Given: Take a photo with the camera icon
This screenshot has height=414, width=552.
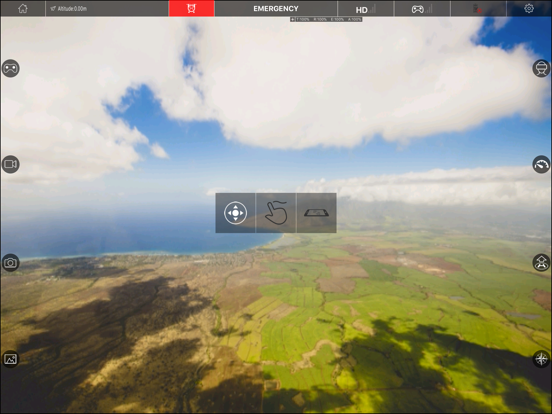Looking at the screenshot, I should coord(11,263).
